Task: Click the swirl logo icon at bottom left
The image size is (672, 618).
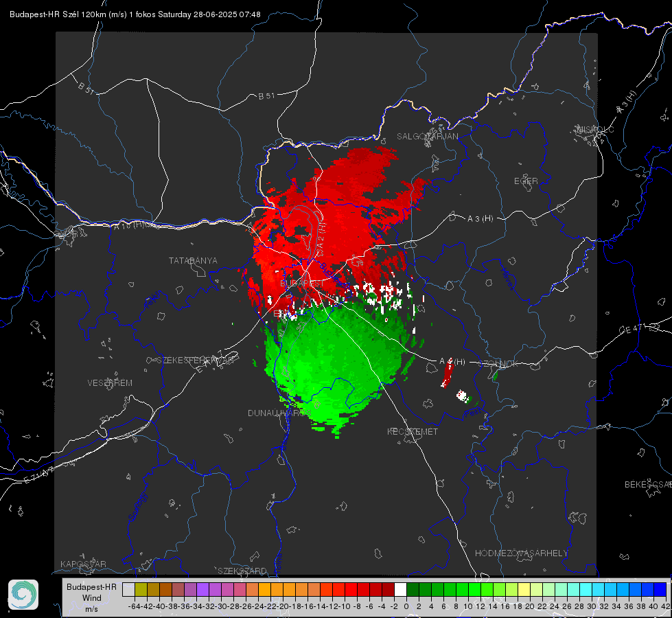Action: point(23,595)
